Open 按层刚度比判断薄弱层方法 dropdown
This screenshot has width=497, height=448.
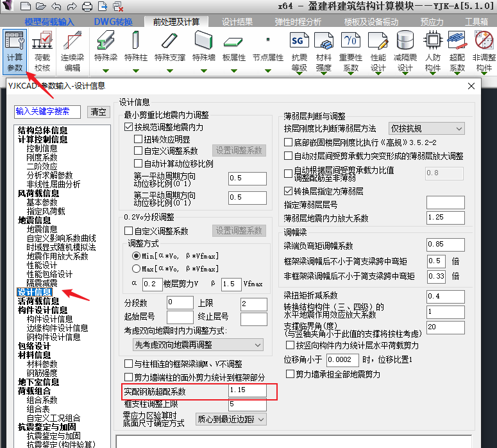(426, 128)
